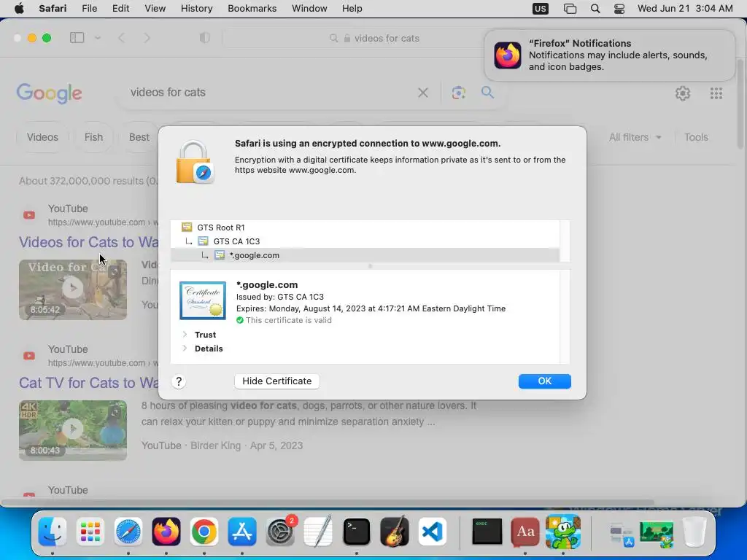Viewport: 747px width, 560px height.
Task: Open Firefox from the Dock
Action: pos(166,532)
